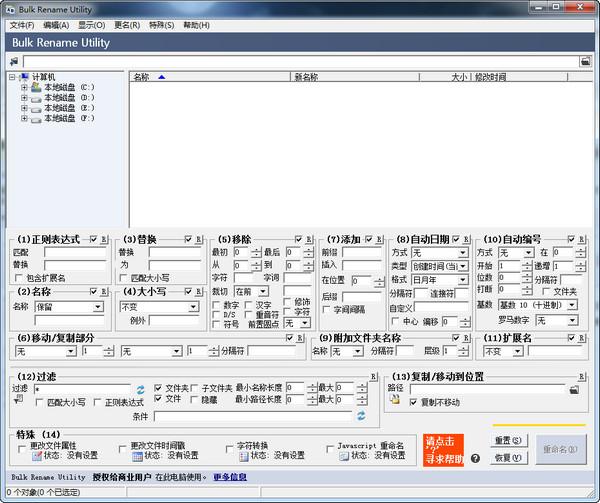Click 前缀 input field in 添加 panel
600x503 pixels.
pyautogui.click(x=362, y=252)
